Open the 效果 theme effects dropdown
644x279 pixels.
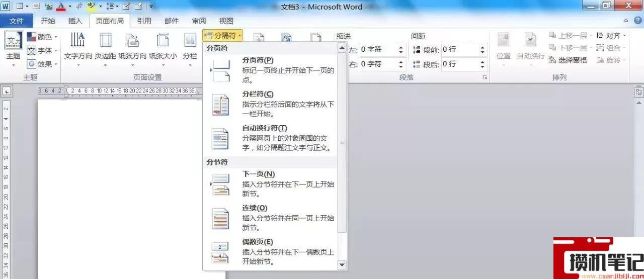click(42, 64)
